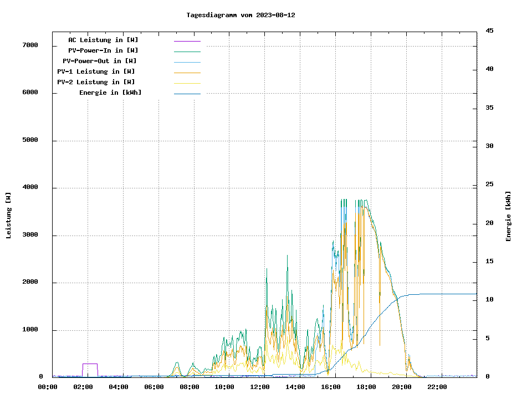532x399 pixels.
Task: Click the yellow PV-2 Leistung legend line sample
Action: click(x=187, y=83)
